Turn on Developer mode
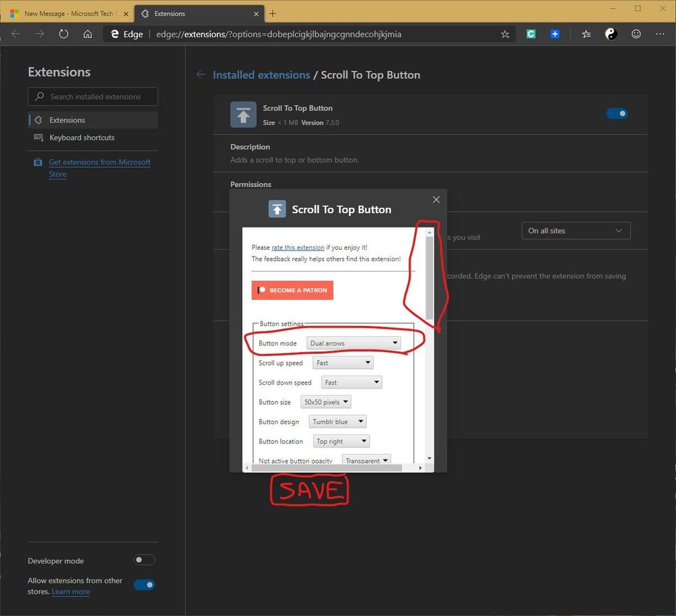 [x=144, y=560]
